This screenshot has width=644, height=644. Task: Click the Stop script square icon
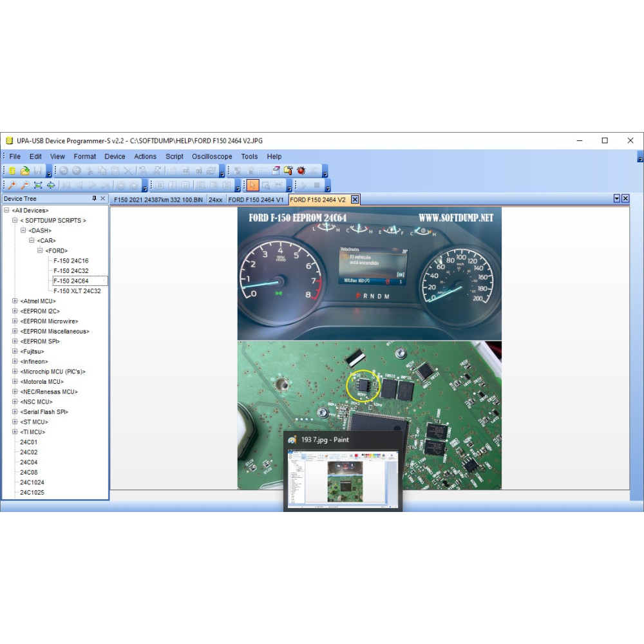(x=317, y=185)
